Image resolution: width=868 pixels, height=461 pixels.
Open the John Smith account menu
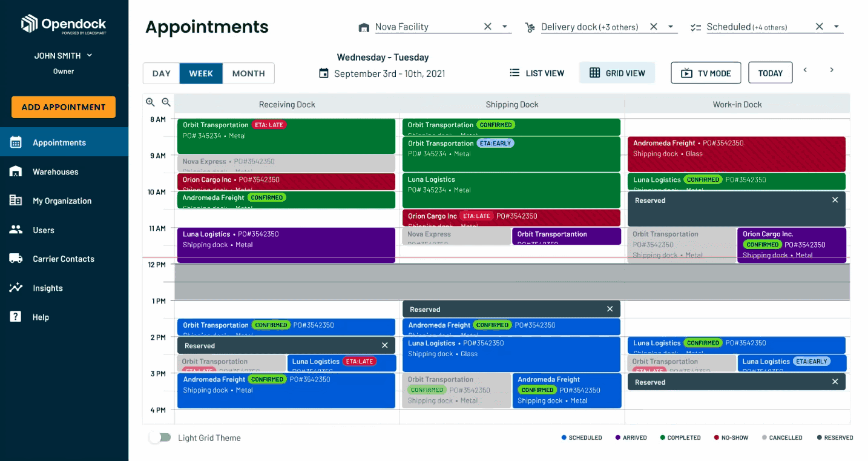click(x=63, y=56)
